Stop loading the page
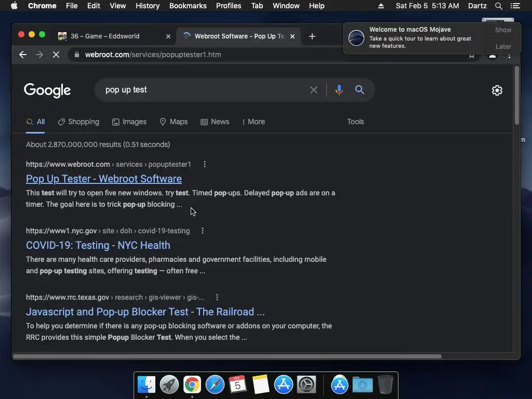 pos(56,55)
